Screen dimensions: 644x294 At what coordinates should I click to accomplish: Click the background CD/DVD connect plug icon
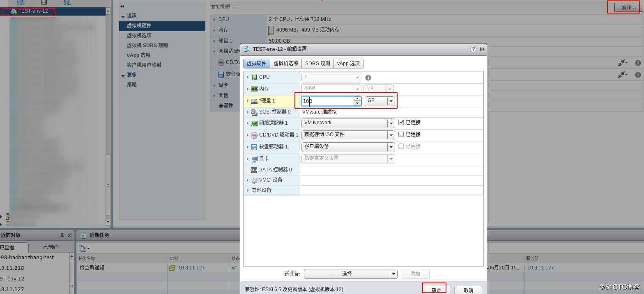click(623, 63)
